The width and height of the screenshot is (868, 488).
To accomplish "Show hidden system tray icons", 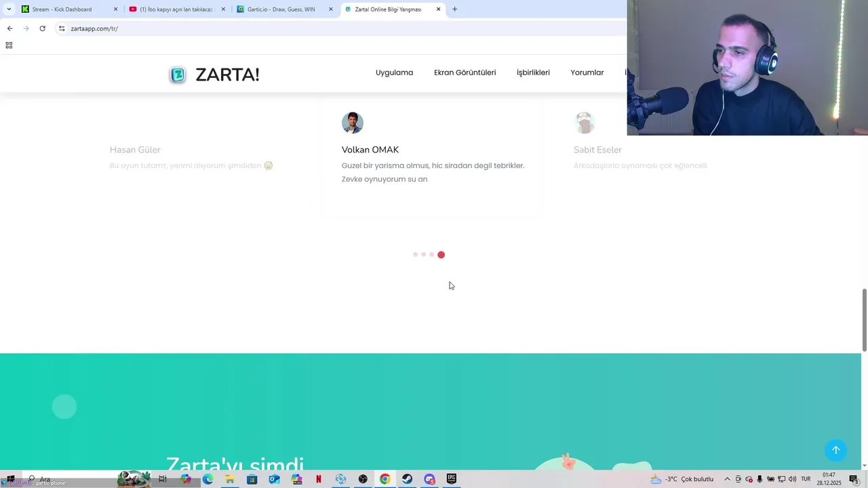I will (727, 479).
